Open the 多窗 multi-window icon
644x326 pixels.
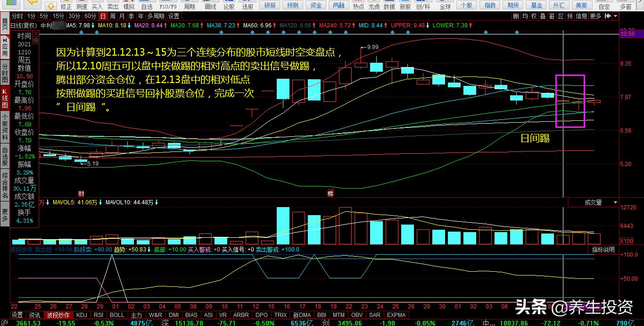[626, 6]
